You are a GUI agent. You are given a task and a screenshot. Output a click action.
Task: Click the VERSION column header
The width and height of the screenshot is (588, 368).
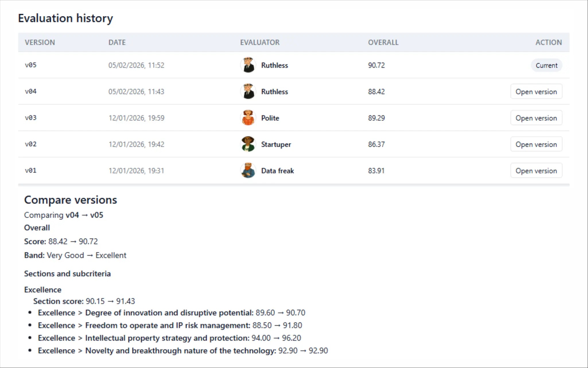40,42
